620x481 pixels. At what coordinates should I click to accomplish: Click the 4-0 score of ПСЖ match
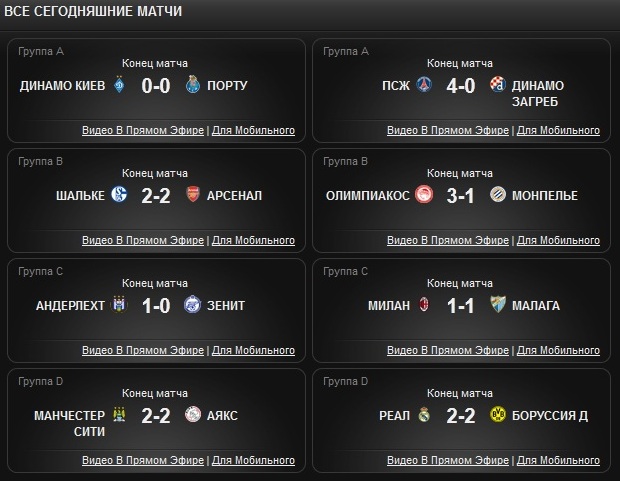tap(462, 86)
